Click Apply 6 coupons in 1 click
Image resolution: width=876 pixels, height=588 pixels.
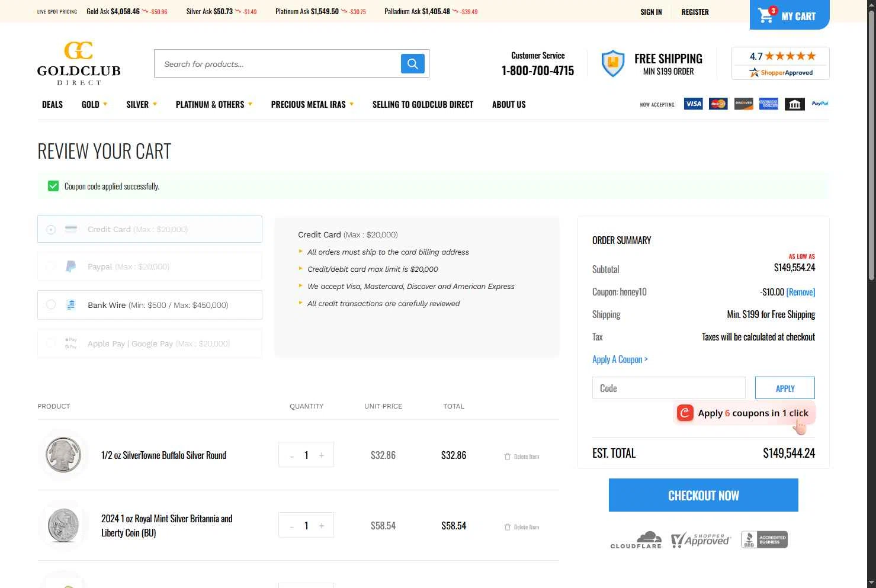745,413
